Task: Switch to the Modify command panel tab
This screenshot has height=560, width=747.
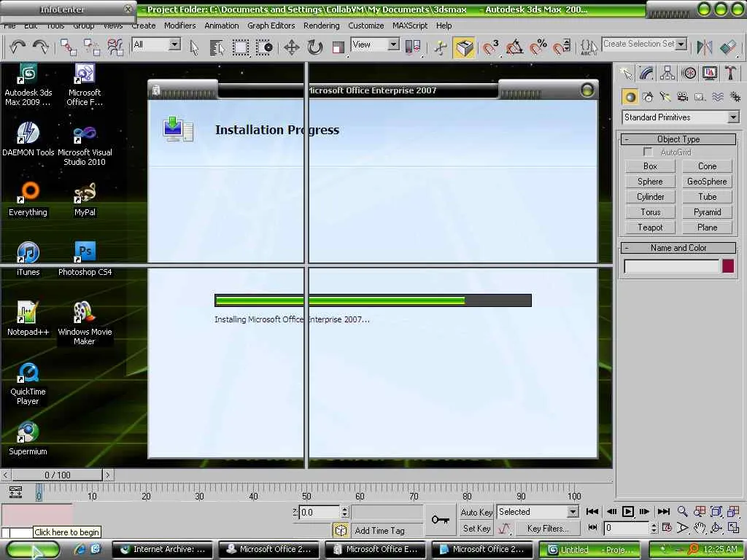Action: tap(646, 74)
